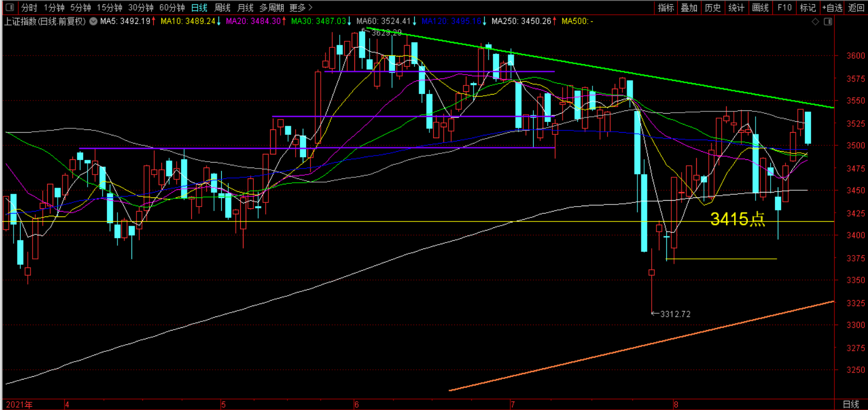Select the 1分钟 chart period
868x410 pixels.
[54, 8]
